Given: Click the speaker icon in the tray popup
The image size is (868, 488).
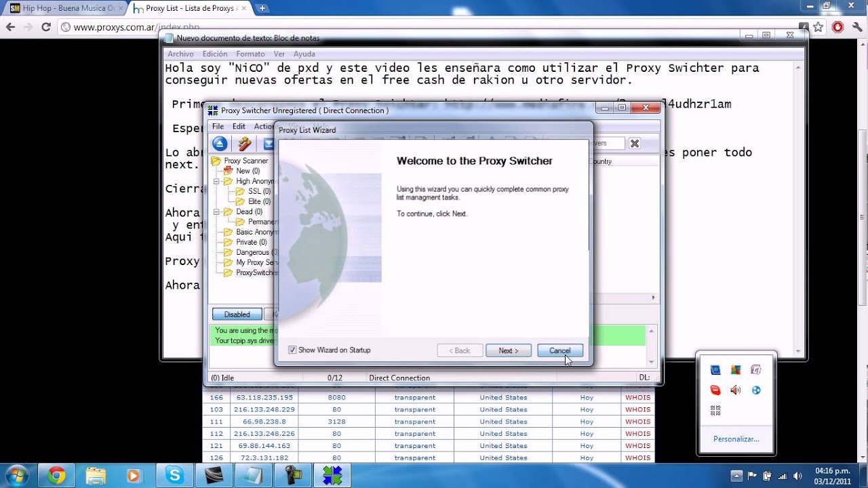Looking at the screenshot, I should [735, 390].
